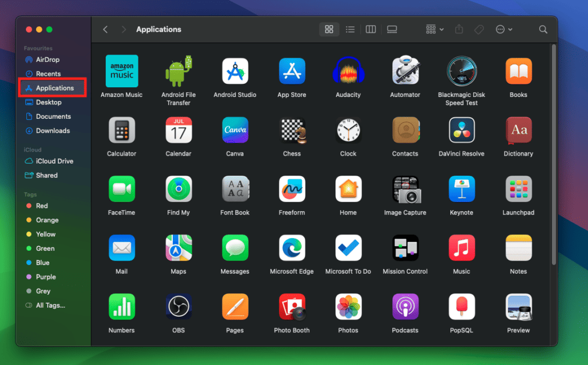Open OBS from Applications

[179, 306]
